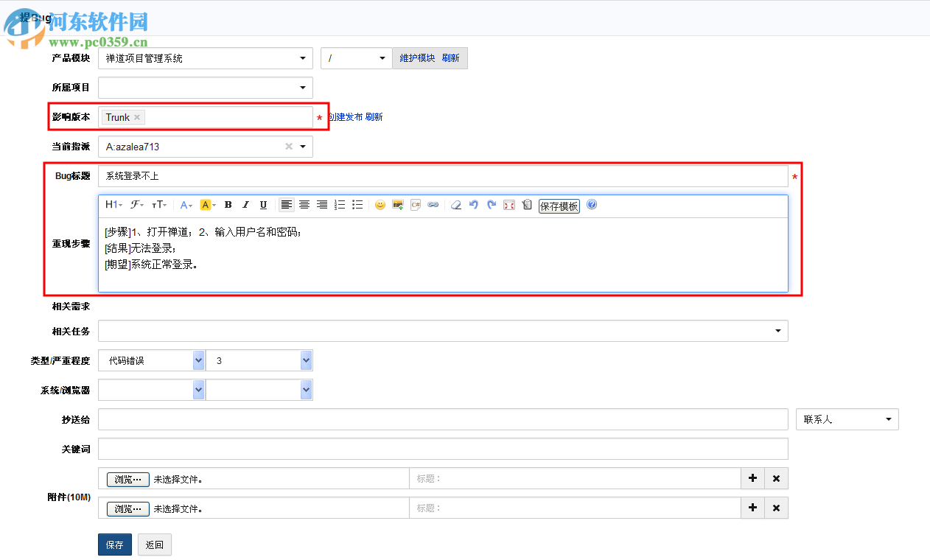Open the font family menu in editor

tap(137, 205)
